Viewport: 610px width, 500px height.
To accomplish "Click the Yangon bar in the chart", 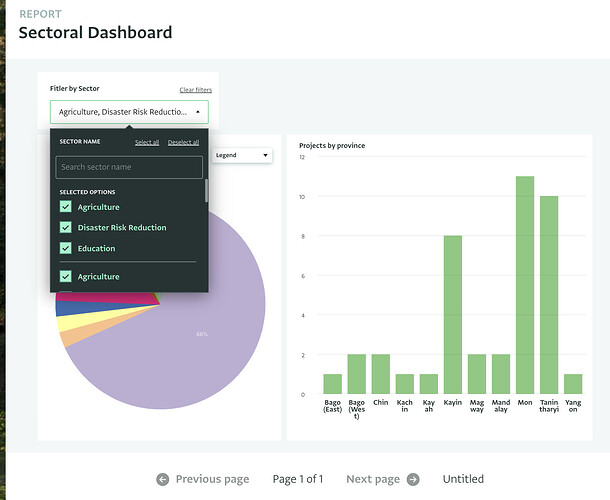I will (x=573, y=384).
